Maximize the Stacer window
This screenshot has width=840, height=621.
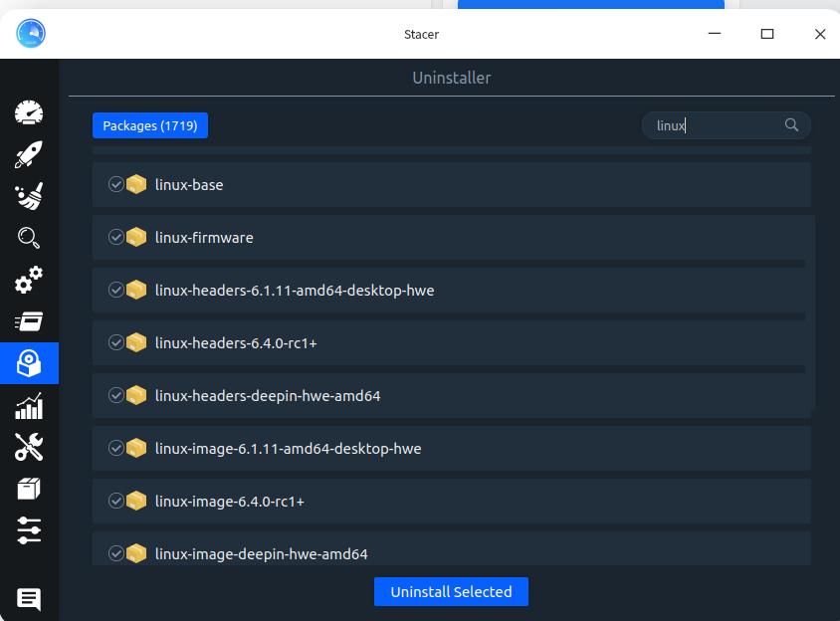[767, 34]
